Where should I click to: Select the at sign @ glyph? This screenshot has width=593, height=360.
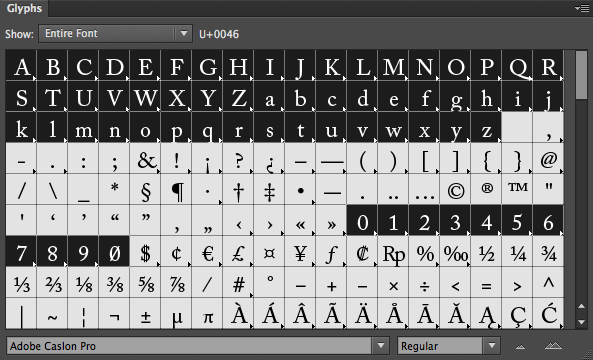click(x=548, y=159)
